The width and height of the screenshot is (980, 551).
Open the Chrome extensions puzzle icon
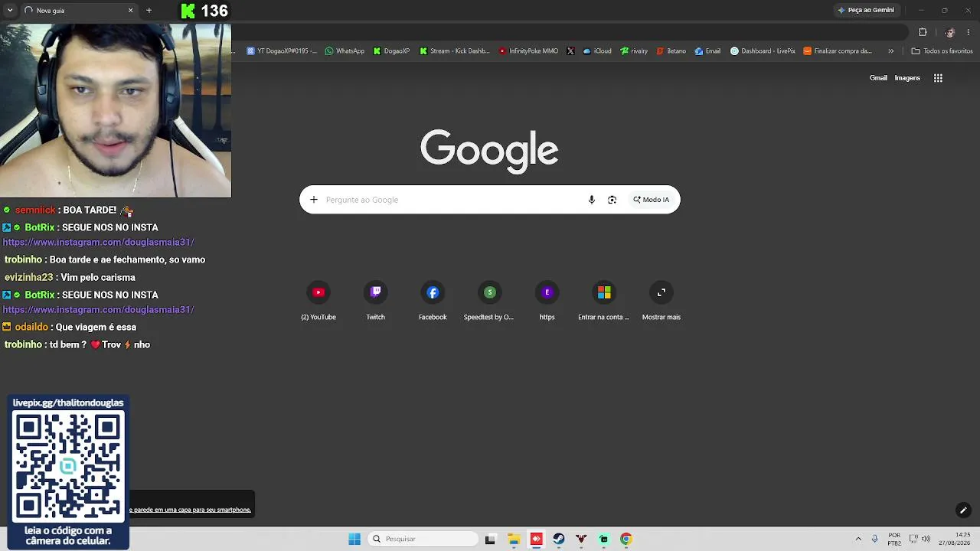click(923, 32)
